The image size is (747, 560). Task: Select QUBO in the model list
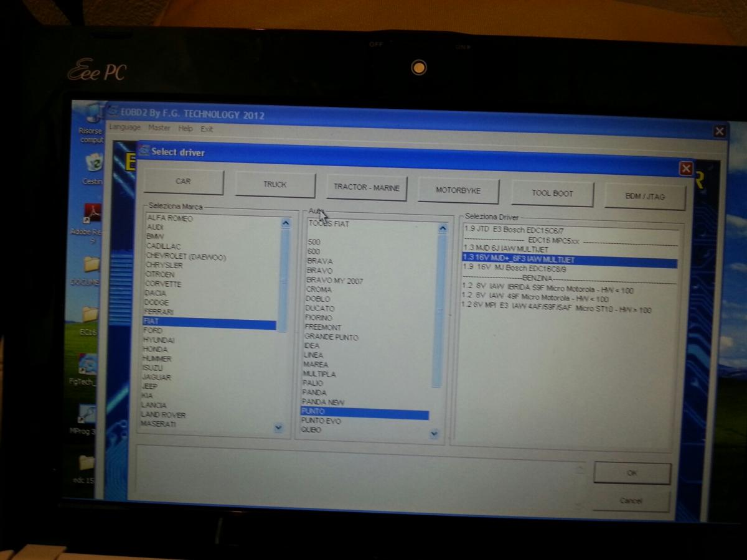pyautogui.click(x=311, y=430)
